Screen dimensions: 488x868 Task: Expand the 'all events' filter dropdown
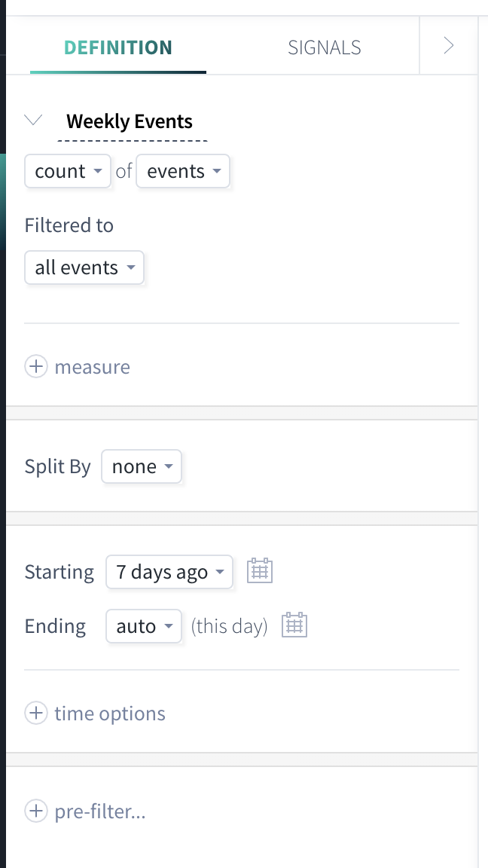(84, 267)
